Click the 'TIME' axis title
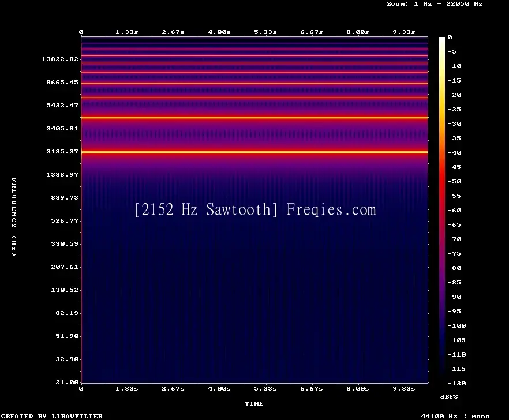509x420 pixels. click(254, 403)
